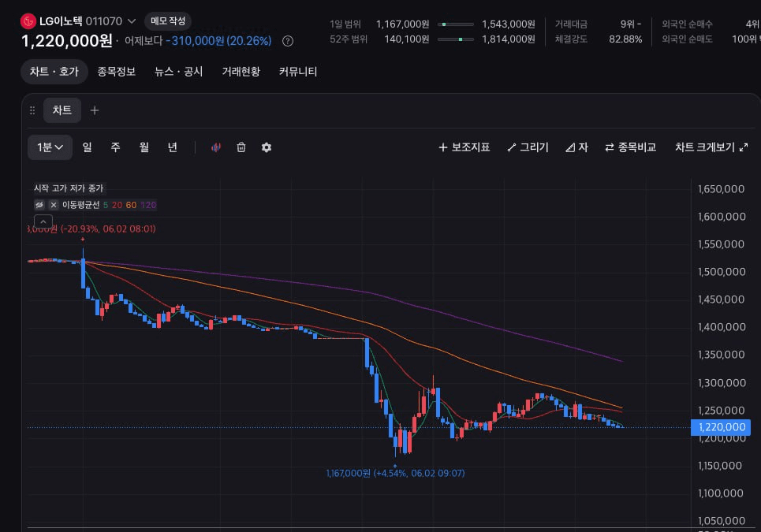This screenshot has height=532, width=761.
Task: Open the 그리기 drawing tool
Action: (x=528, y=147)
